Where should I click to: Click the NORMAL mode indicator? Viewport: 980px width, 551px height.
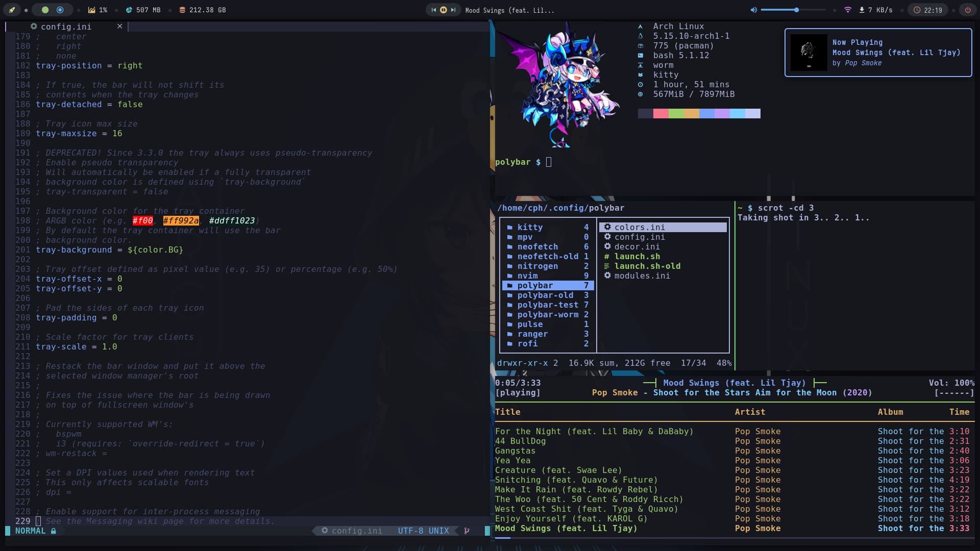pyautogui.click(x=30, y=531)
